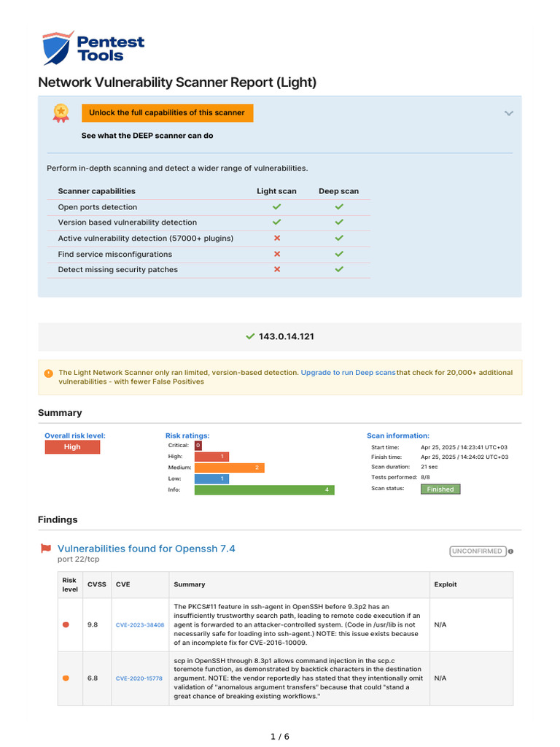
Task: Click Deep scan checkmark for Open ports detection
Action: point(339,206)
